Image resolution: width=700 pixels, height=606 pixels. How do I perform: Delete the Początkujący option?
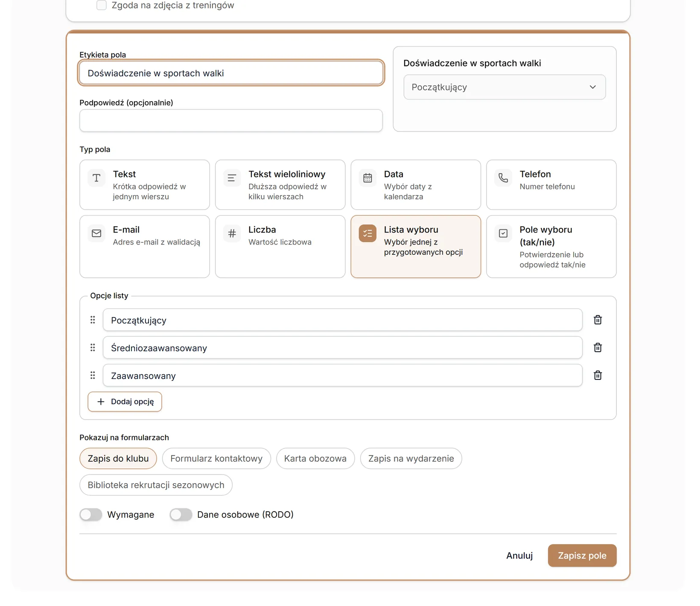point(598,320)
